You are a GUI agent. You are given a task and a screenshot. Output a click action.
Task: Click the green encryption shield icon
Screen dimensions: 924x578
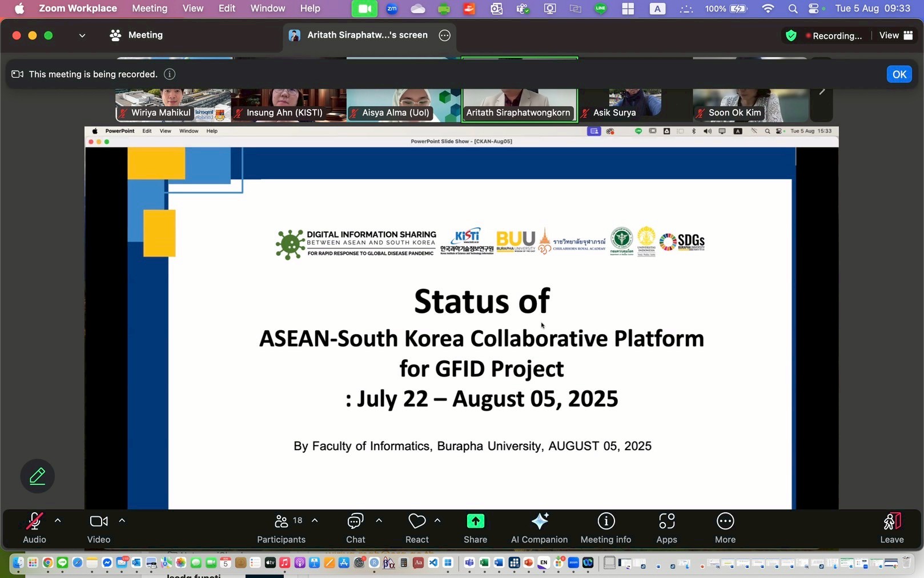click(791, 35)
